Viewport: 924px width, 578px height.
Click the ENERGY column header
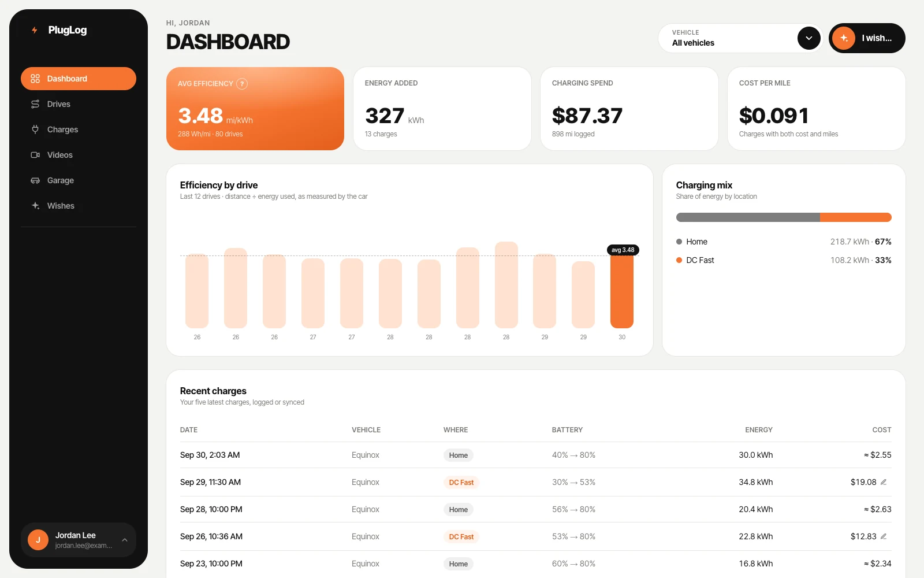(759, 430)
